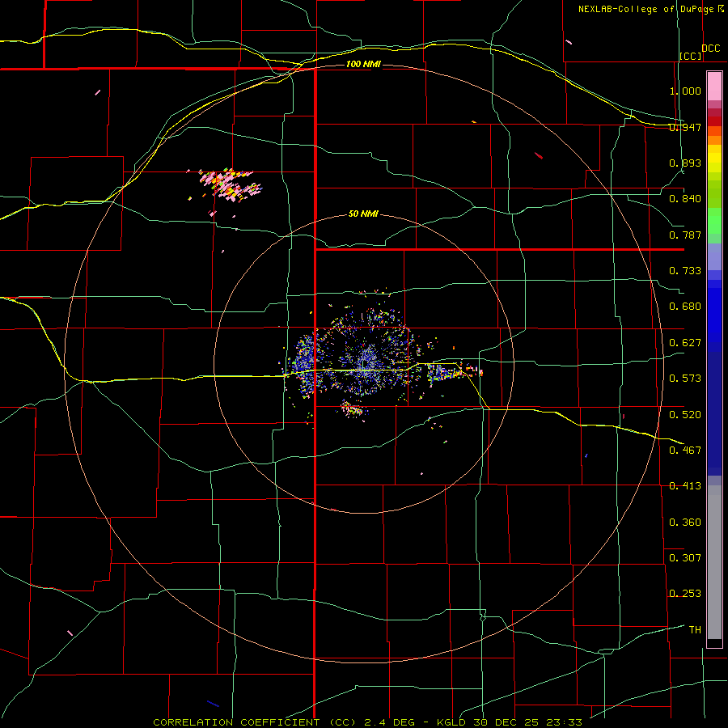Click the NEXLAB-College of DuPage label
728x728 pixels.
point(646,9)
